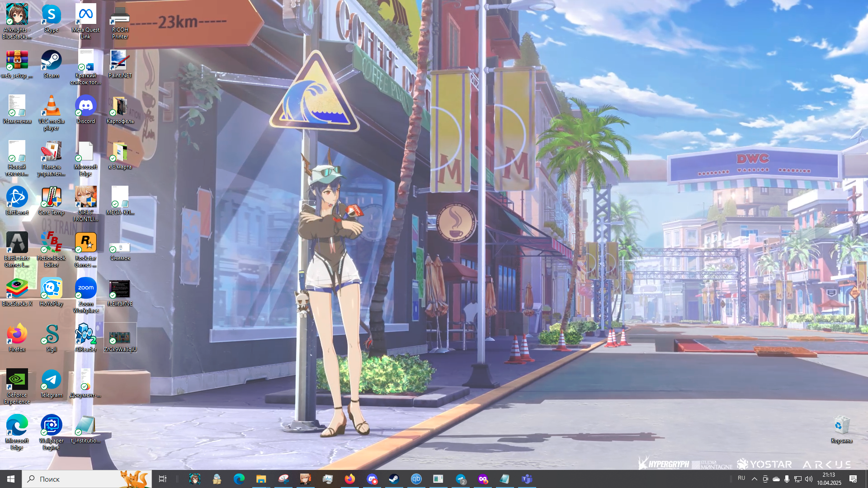
Task: Open the Sigil desktop shortcut
Action: [52, 338]
